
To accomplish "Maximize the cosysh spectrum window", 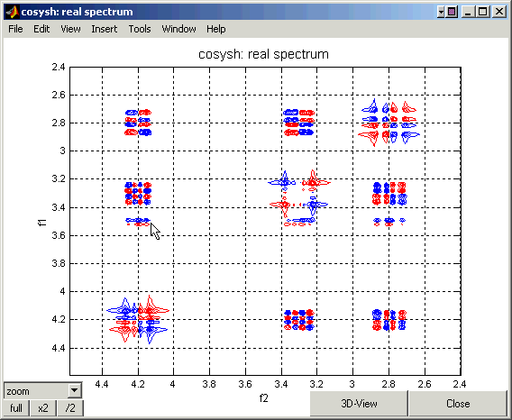I will (483, 12).
